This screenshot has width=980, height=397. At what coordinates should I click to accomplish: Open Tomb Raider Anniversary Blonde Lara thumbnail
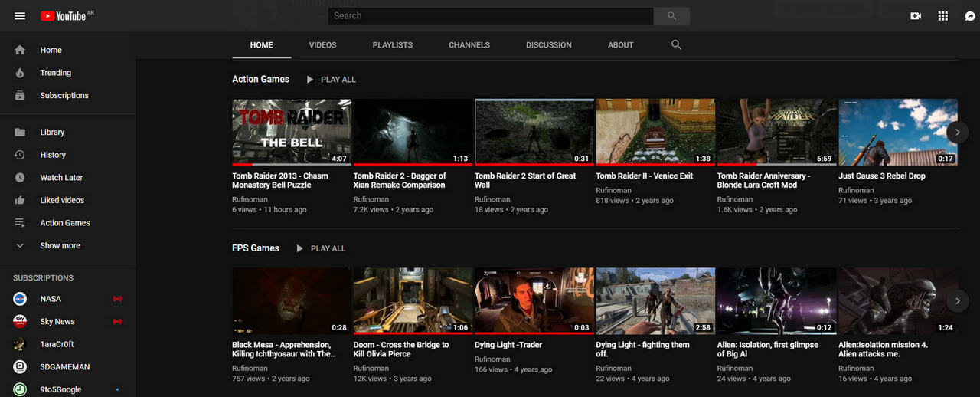776,132
